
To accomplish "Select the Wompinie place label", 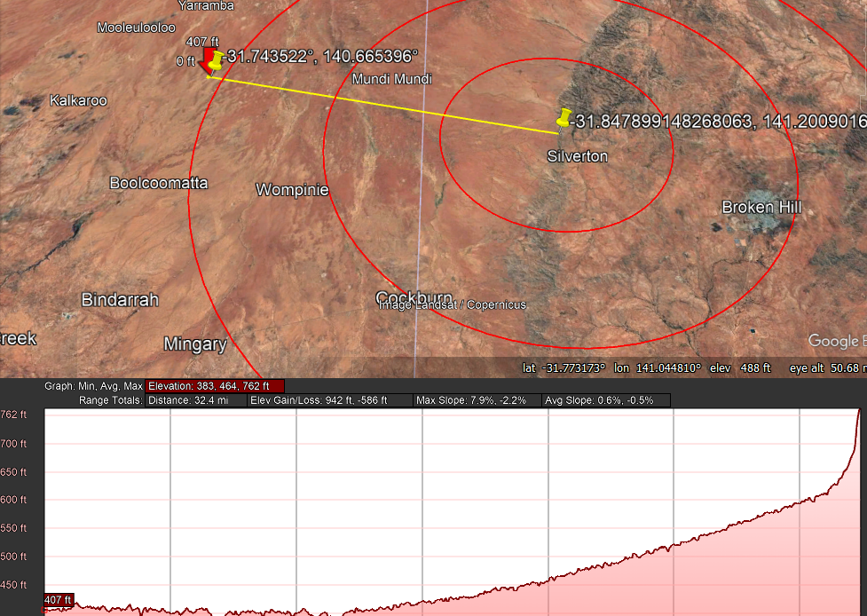I will click(292, 190).
